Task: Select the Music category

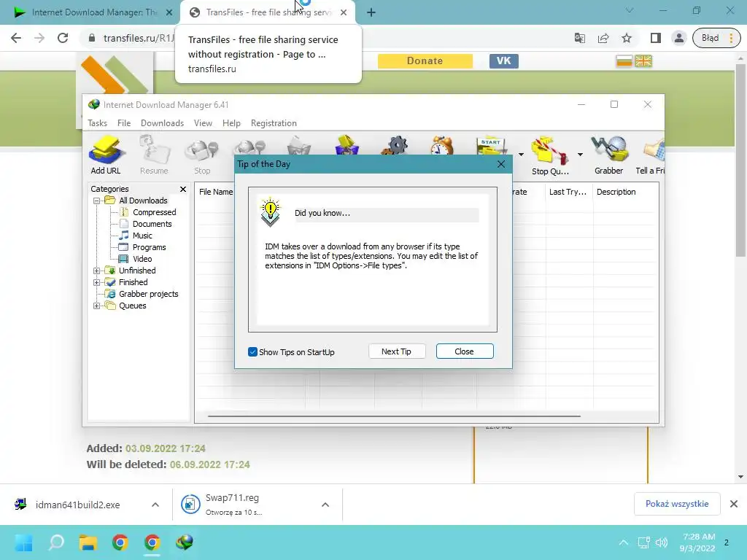Action: click(x=142, y=236)
